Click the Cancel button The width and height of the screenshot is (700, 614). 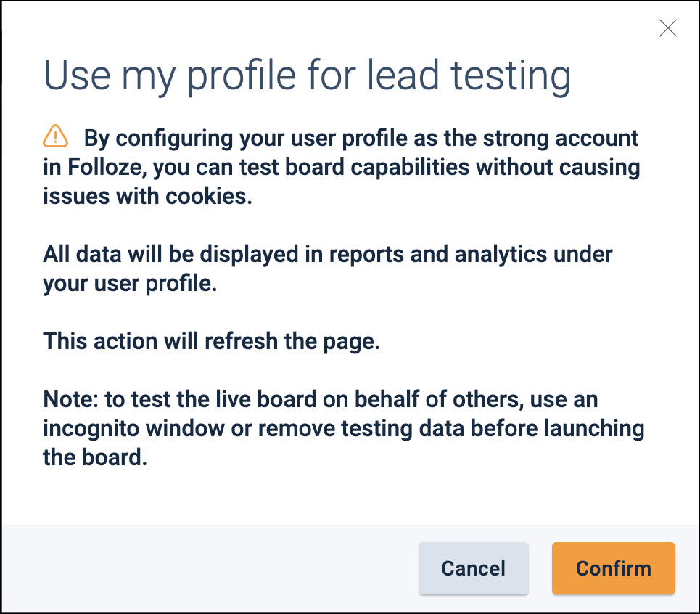[x=473, y=568]
